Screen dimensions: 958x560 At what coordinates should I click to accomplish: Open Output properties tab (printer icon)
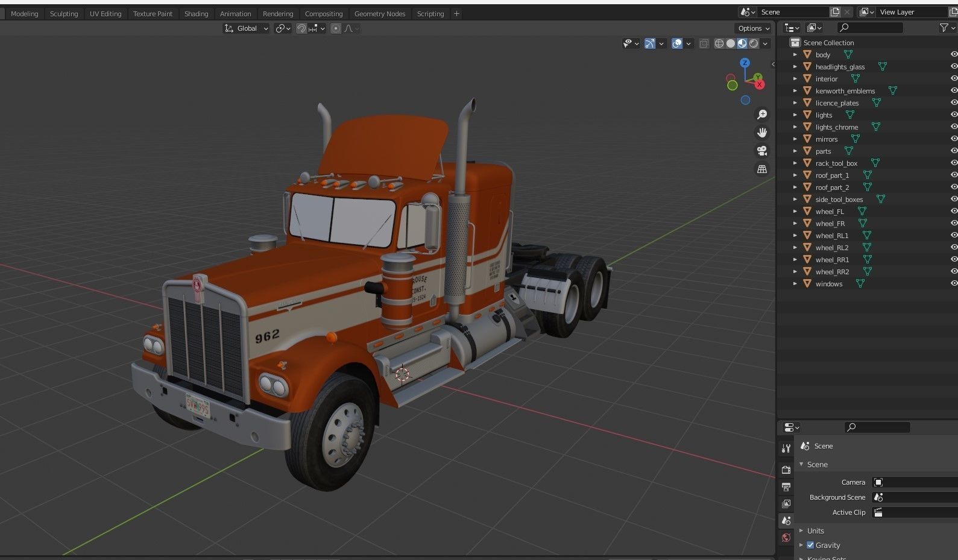coord(786,486)
